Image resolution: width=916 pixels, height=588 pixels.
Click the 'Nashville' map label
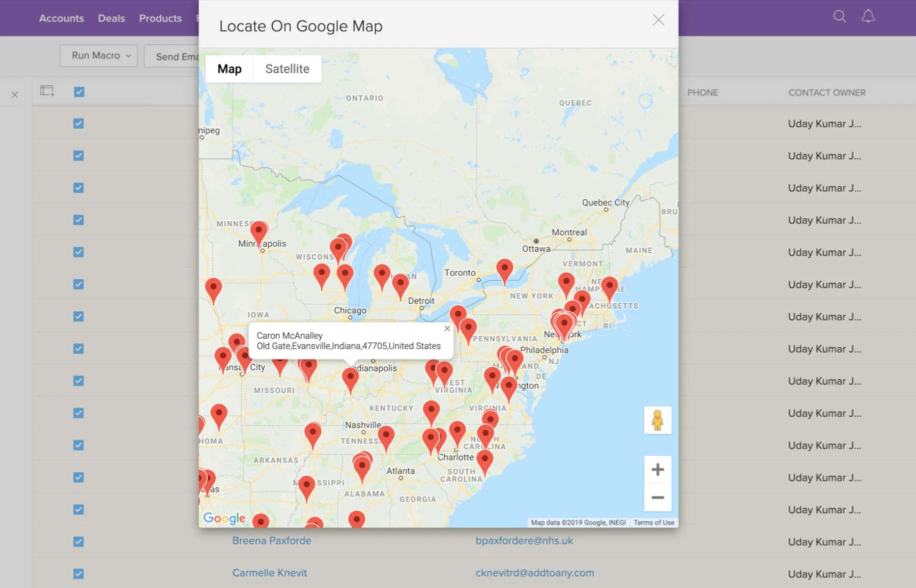pos(363,425)
